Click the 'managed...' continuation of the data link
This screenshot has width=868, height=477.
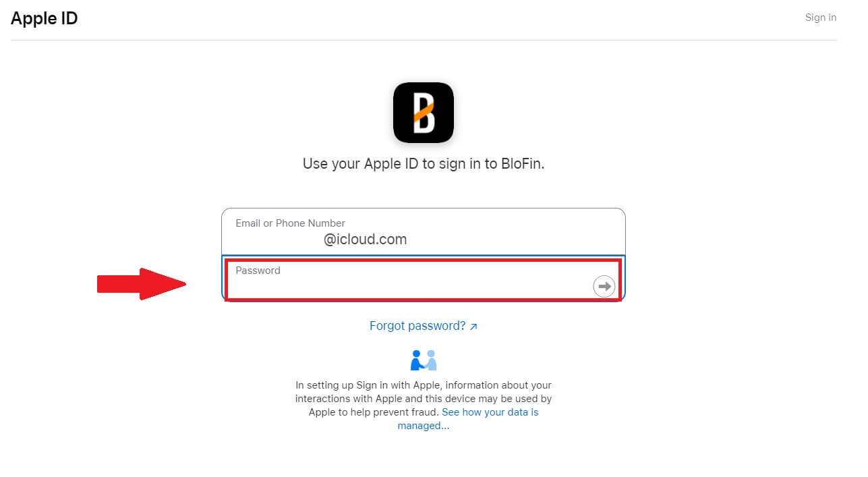[423, 426]
